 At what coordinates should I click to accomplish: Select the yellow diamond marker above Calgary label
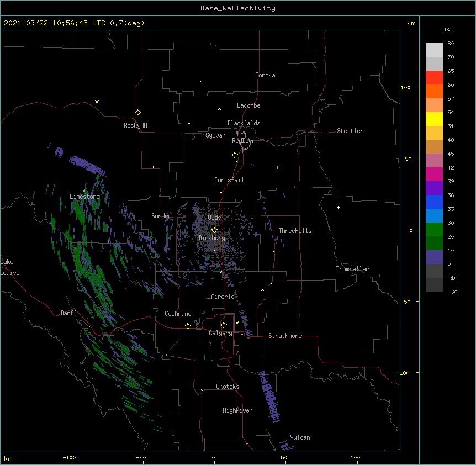click(x=224, y=325)
